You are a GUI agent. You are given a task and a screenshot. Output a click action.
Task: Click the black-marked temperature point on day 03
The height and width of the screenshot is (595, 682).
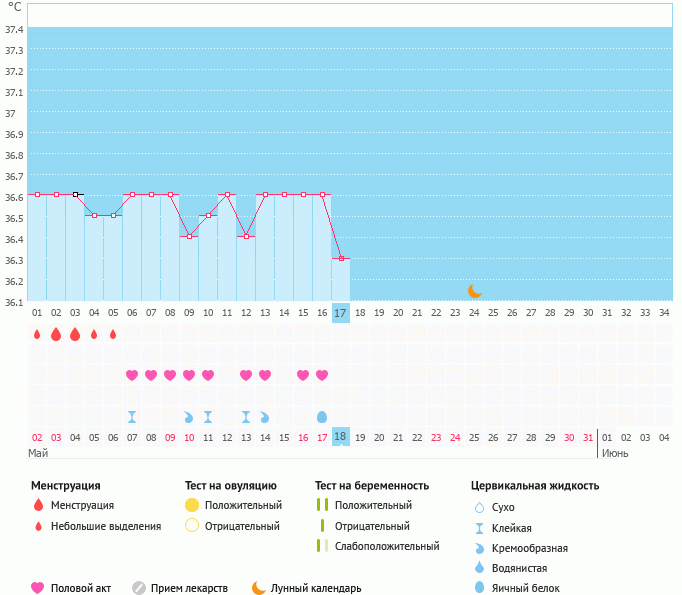tap(75, 194)
